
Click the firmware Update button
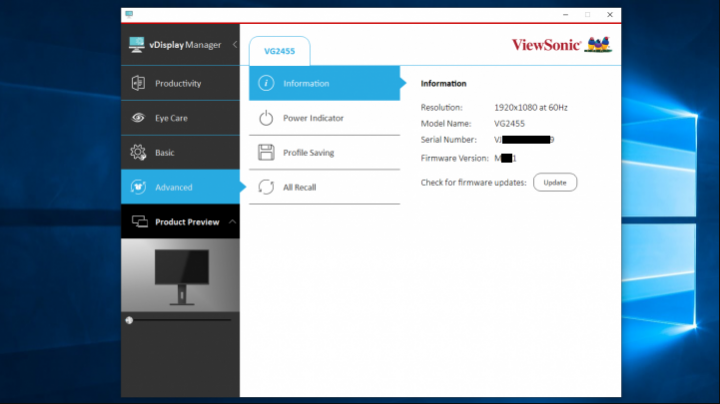pos(555,182)
